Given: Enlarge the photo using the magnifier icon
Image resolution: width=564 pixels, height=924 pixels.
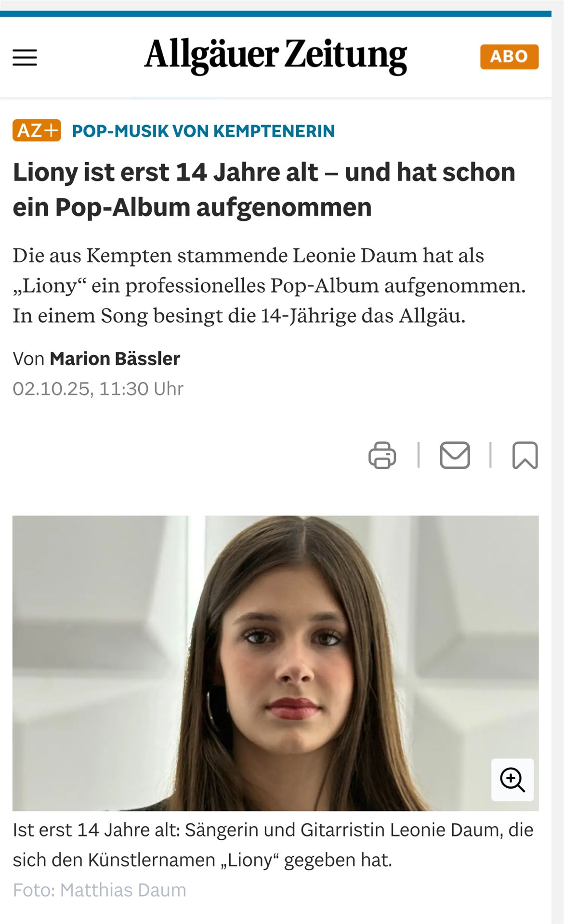Looking at the screenshot, I should 512,780.
